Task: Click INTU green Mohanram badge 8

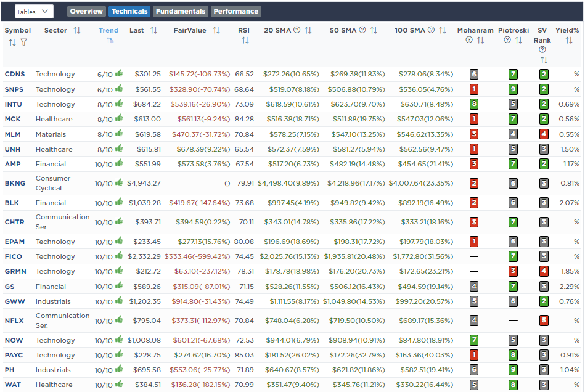Action: point(474,104)
